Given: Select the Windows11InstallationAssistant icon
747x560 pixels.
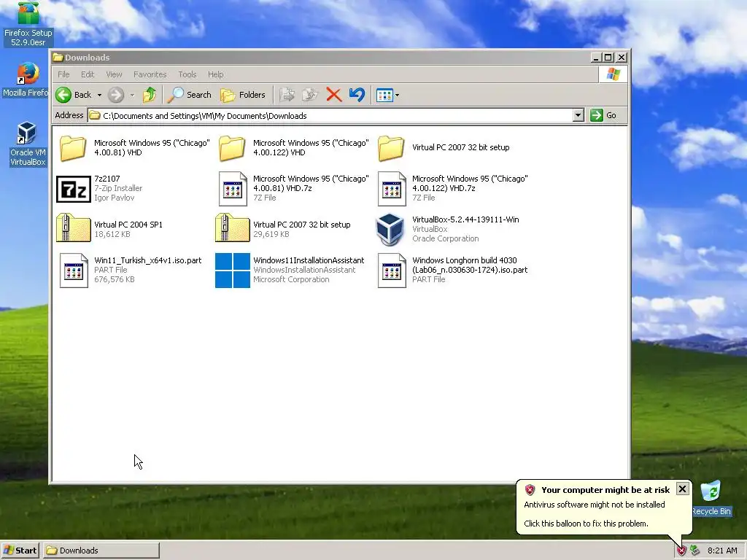Looking at the screenshot, I should pos(233,271).
